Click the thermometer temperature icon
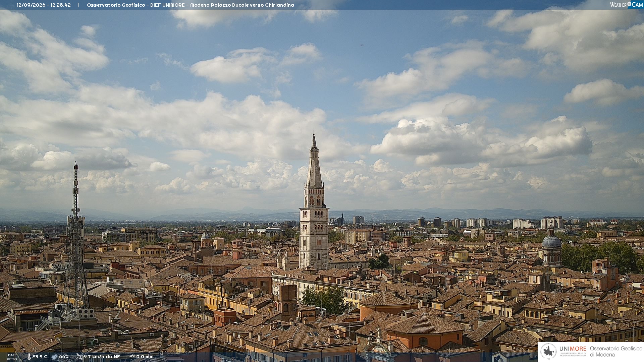 [x=29, y=357]
